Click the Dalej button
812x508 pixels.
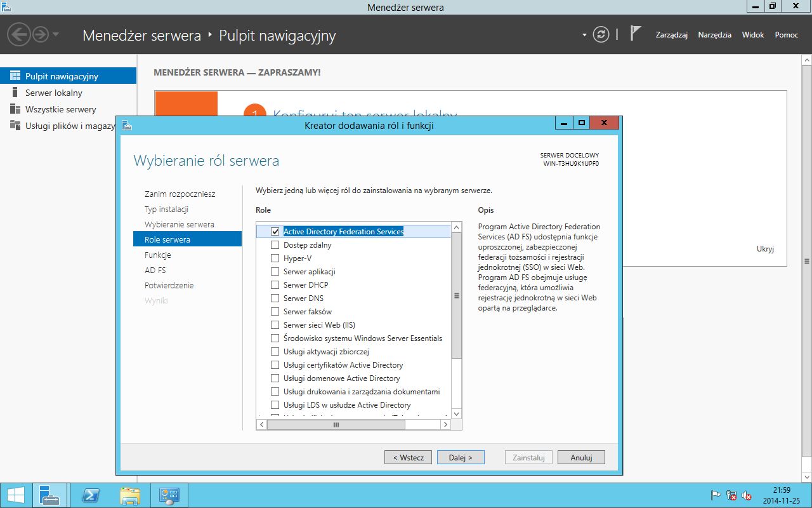tap(461, 457)
